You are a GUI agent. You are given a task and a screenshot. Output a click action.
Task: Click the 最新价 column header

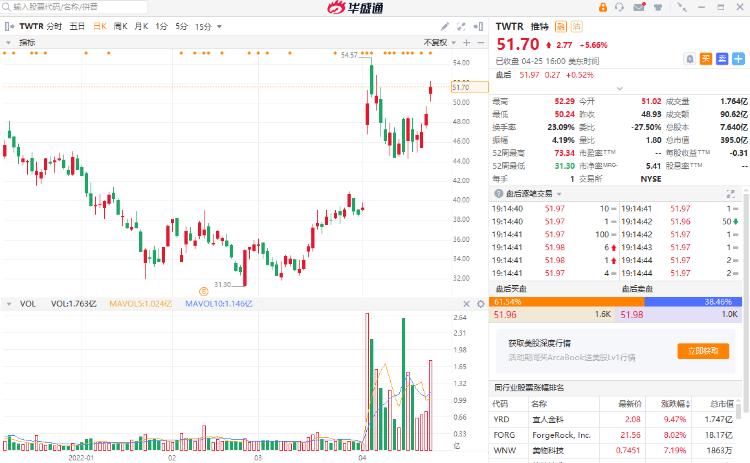click(629, 404)
